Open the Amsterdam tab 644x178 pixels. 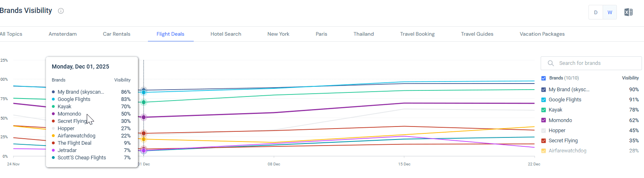click(62, 34)
